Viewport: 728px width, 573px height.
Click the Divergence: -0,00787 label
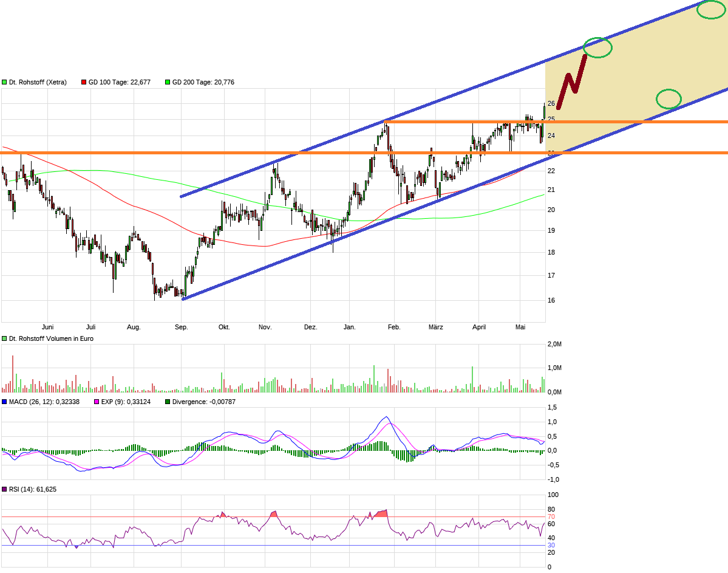tap(204, 402)
